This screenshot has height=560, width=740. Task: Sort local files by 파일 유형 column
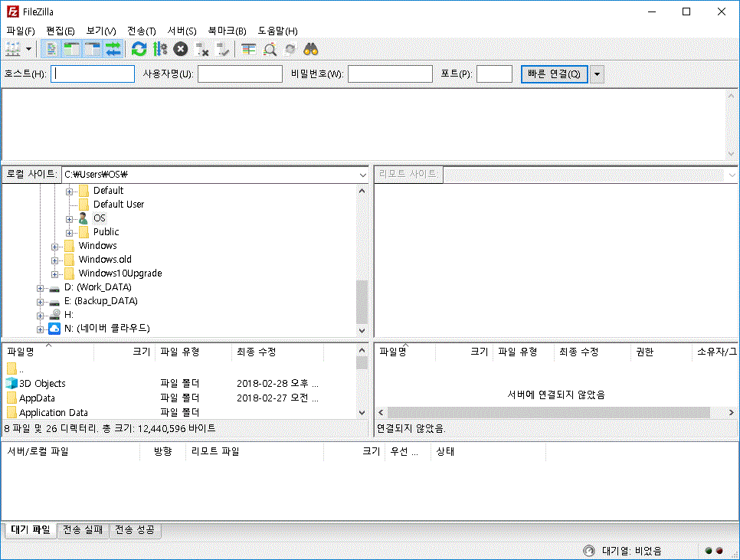click(x=194, y=352)
